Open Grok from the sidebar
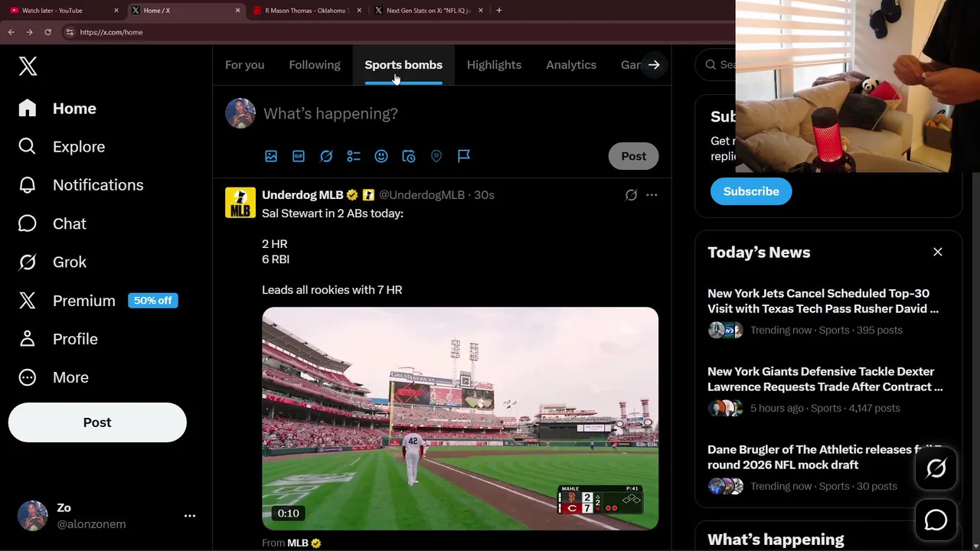 tap(52, 262)
